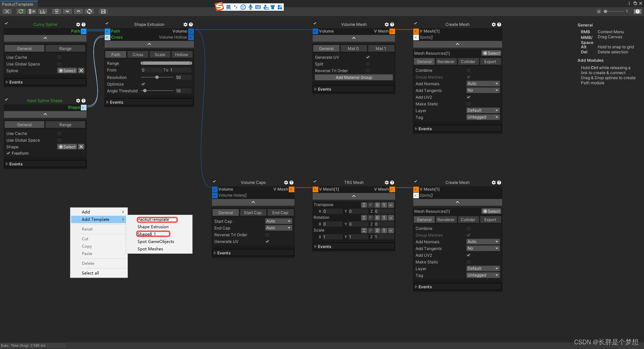
Task: Click the clear (X) toolbar button
Action: 7,11
